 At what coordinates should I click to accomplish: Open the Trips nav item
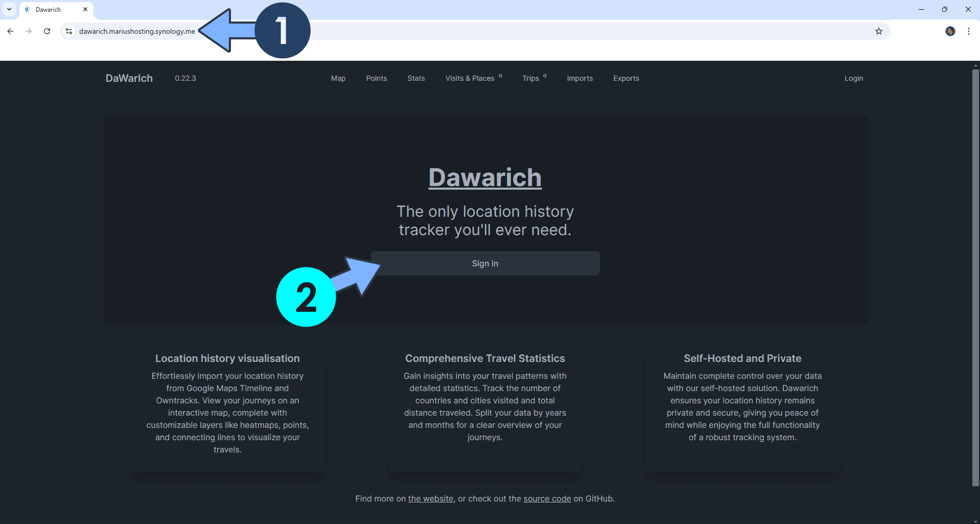(534, 78)
